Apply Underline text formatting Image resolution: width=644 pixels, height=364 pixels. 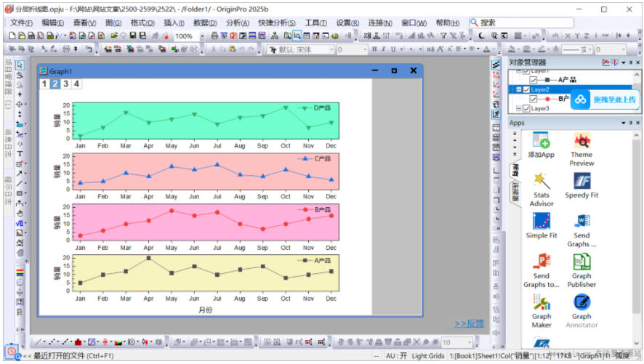[393, 49]
